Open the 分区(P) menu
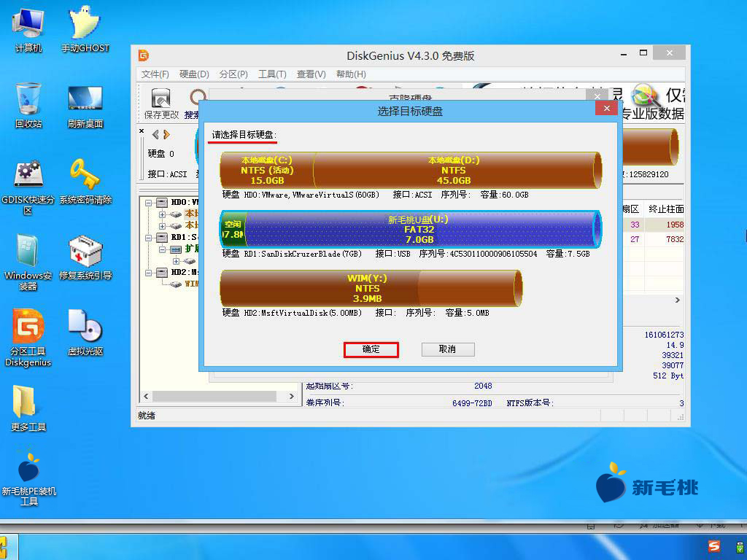This screenshot has height=560, width=747. coord(233,74)
